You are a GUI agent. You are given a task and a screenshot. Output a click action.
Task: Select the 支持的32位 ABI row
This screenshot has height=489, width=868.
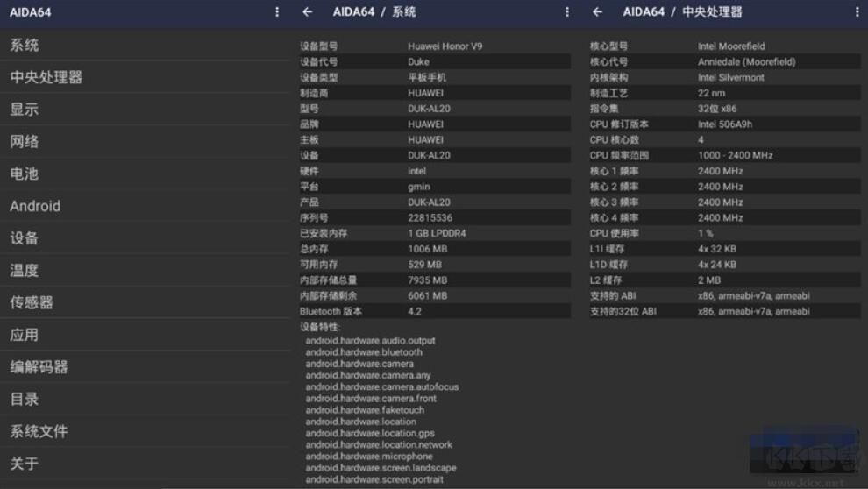click(x=724, y=311)
